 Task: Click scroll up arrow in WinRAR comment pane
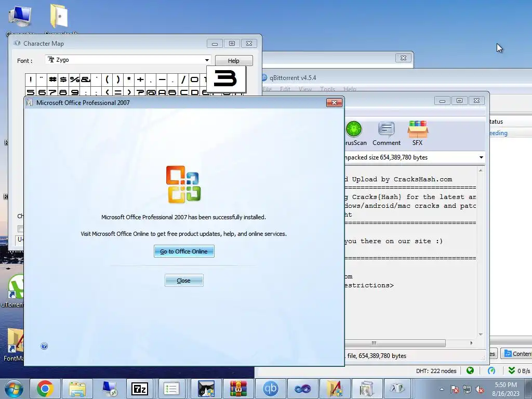pyautogui.click(x=481, y=170)
